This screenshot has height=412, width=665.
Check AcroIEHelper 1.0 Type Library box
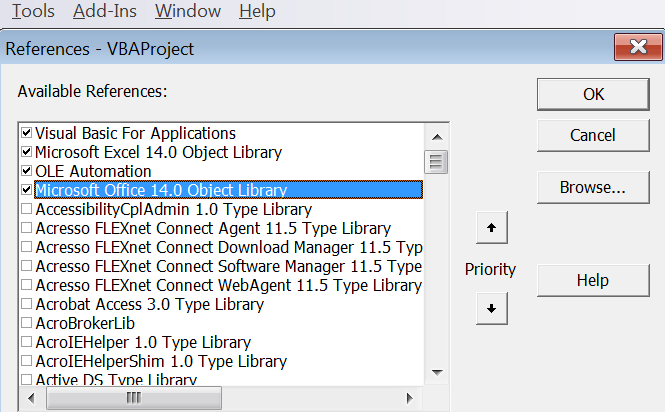coord(26,342)
